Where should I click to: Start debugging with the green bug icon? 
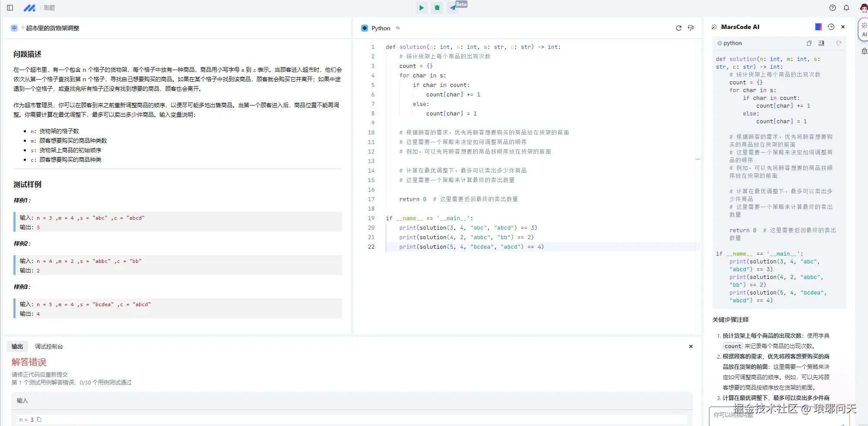437,8
